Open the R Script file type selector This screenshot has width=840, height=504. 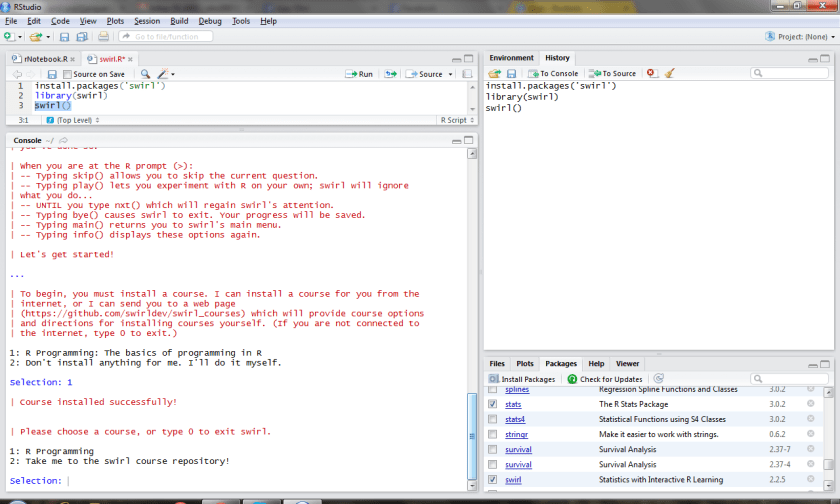(456, 120)
